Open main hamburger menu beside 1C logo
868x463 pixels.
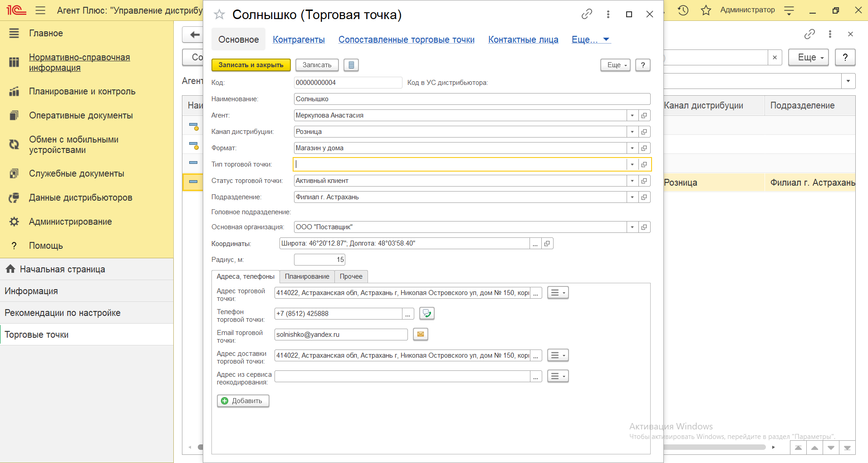point(40,10)
